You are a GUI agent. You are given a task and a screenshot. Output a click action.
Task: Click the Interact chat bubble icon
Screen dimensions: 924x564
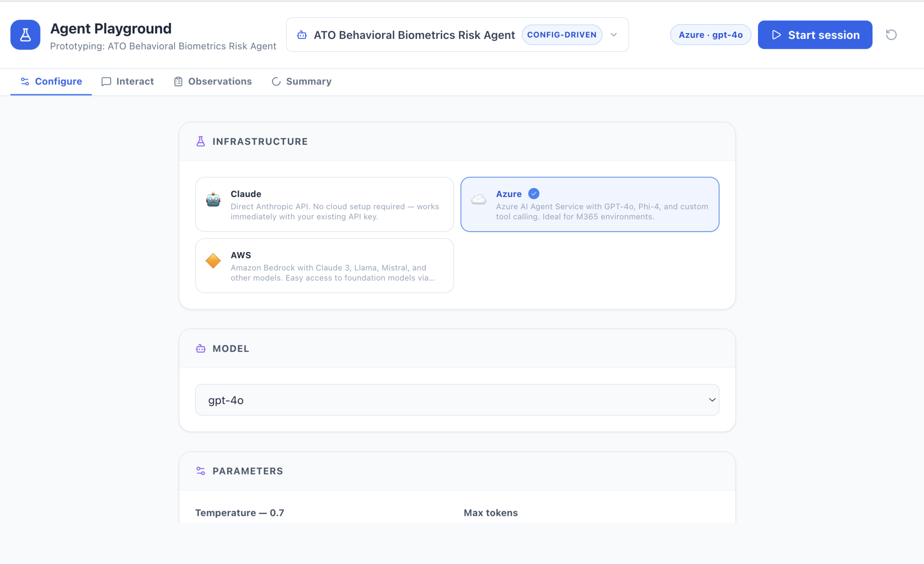106,82
